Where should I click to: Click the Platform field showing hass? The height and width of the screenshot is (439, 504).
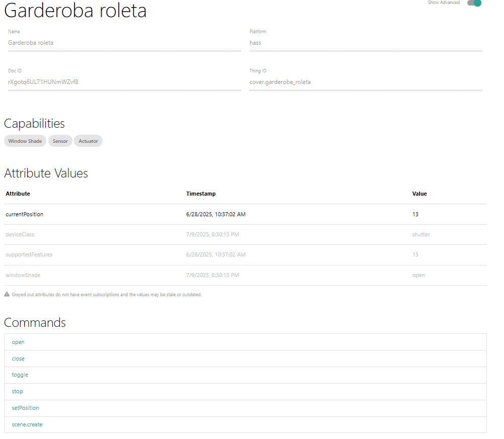365,43
